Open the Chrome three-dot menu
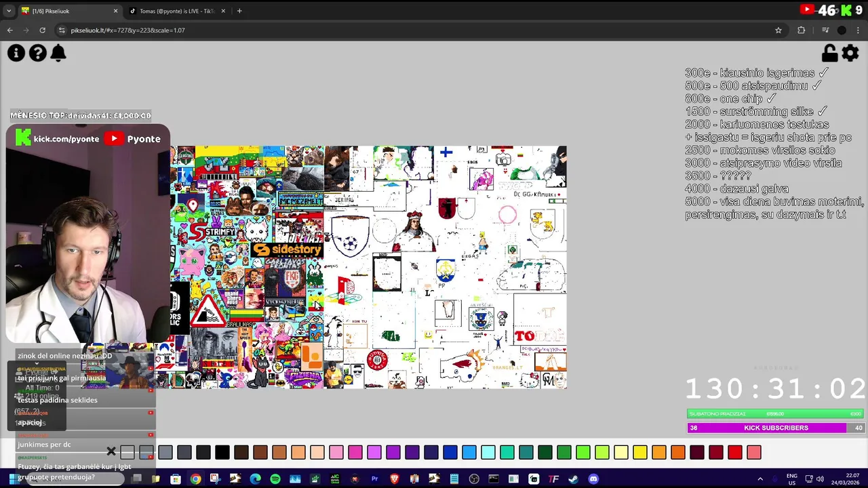Image resolution: width=868 pixels, height=488 pixels. [x=859, y=30]
